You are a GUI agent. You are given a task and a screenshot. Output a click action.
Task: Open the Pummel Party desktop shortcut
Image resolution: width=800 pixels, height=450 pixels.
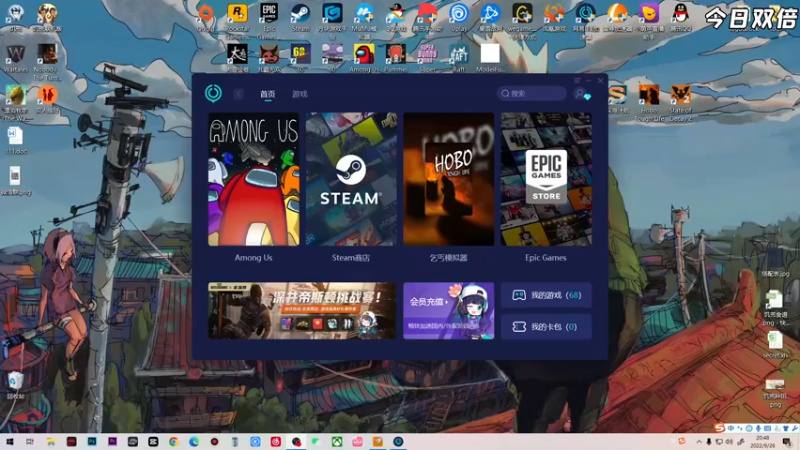coord(395,58)
